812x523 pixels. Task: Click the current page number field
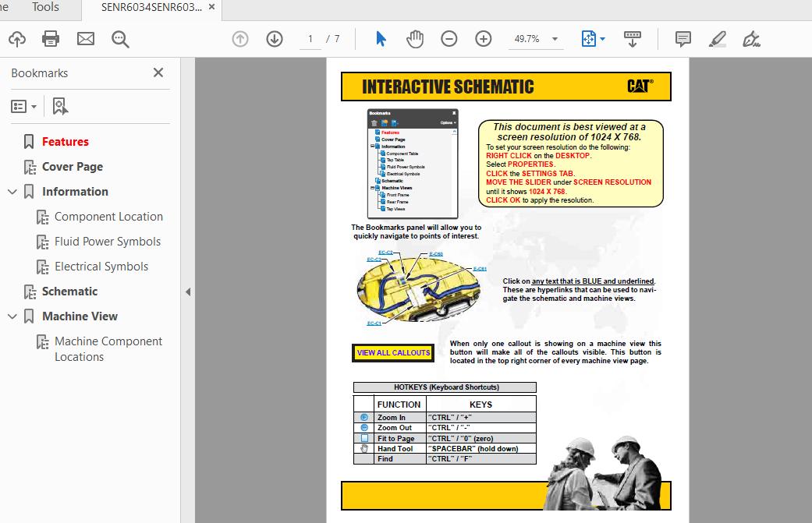pyautogui.click(x=310, y=39)
